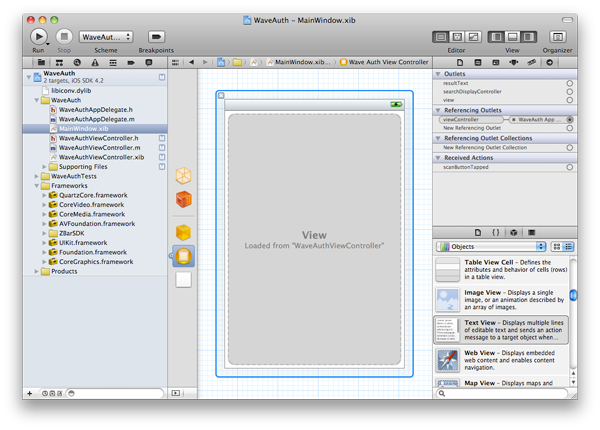Click the scanButtonTapped action connection circle
The image size is (600, 430).
click(x=570, y=167)
